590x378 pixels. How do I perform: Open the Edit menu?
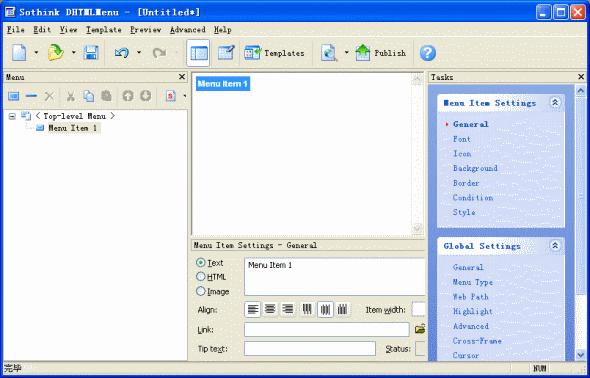point(42,30)
